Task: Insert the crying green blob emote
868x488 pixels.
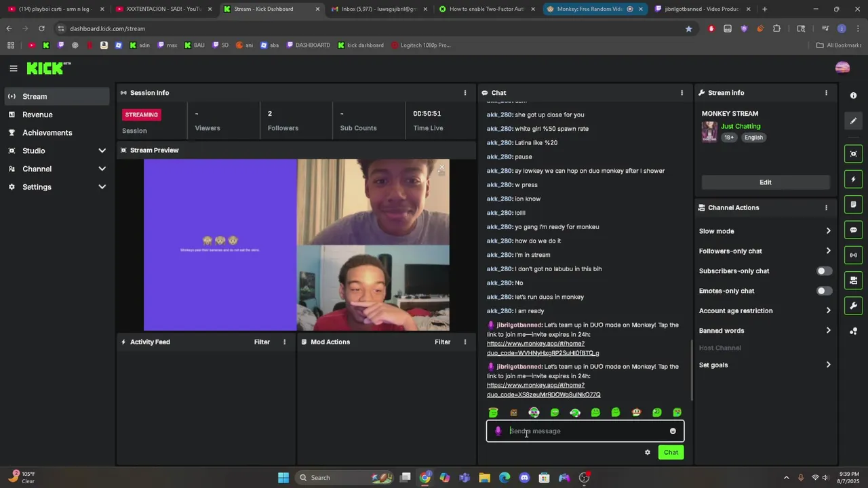Action: click(x=677, y=412)
